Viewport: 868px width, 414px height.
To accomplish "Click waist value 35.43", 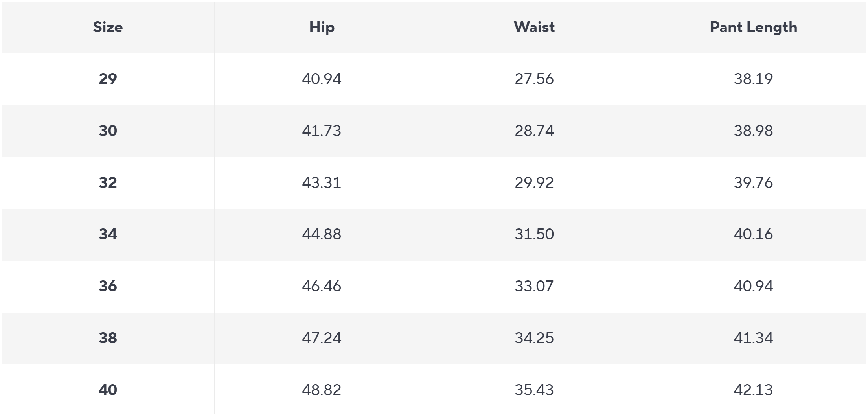I will [534, 390].
